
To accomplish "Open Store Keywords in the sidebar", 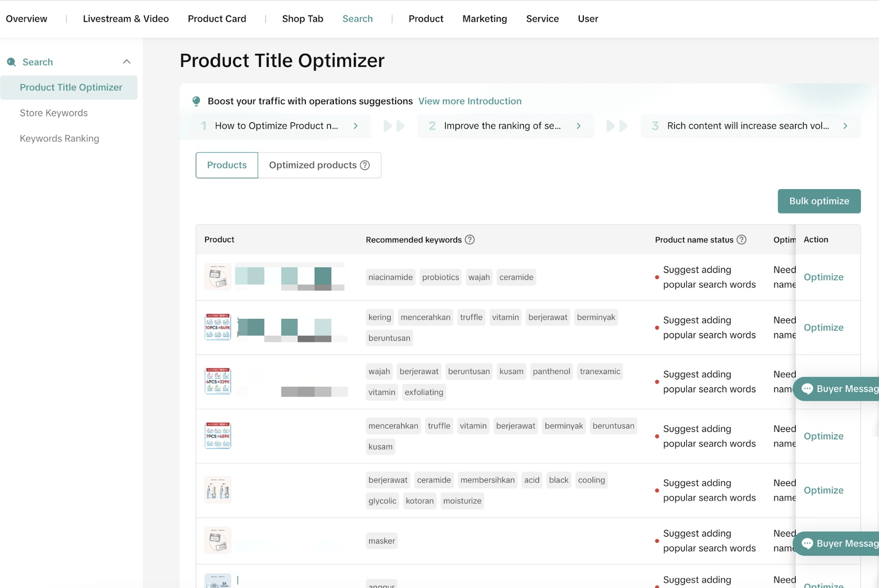I will [x=53, y=113].
